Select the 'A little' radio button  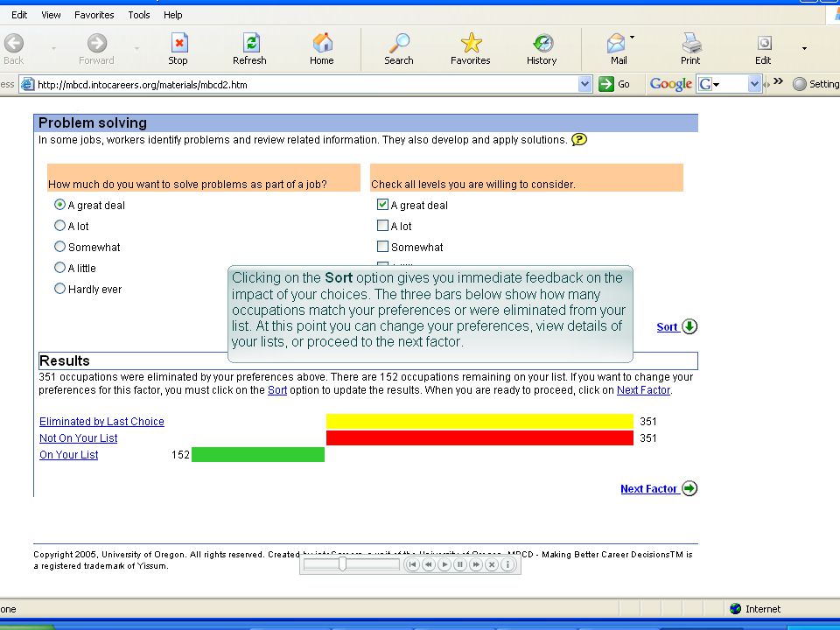click(x=59, y=268)
